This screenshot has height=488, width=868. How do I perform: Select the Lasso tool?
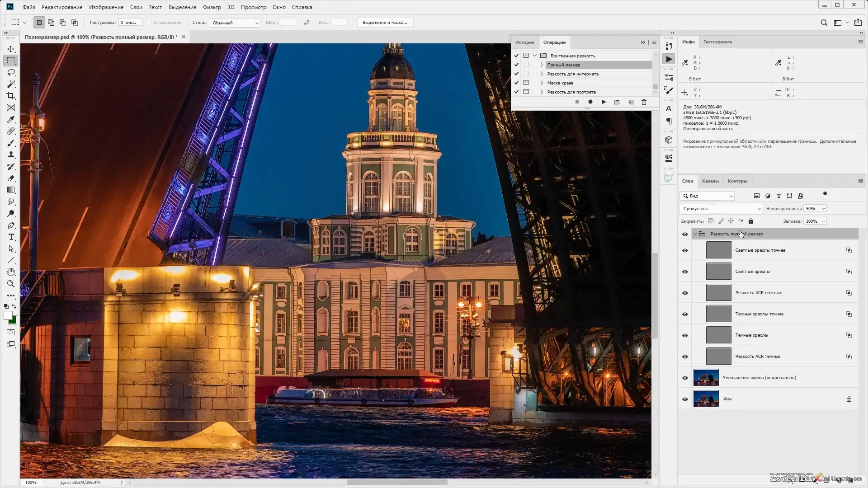[11, 72]
